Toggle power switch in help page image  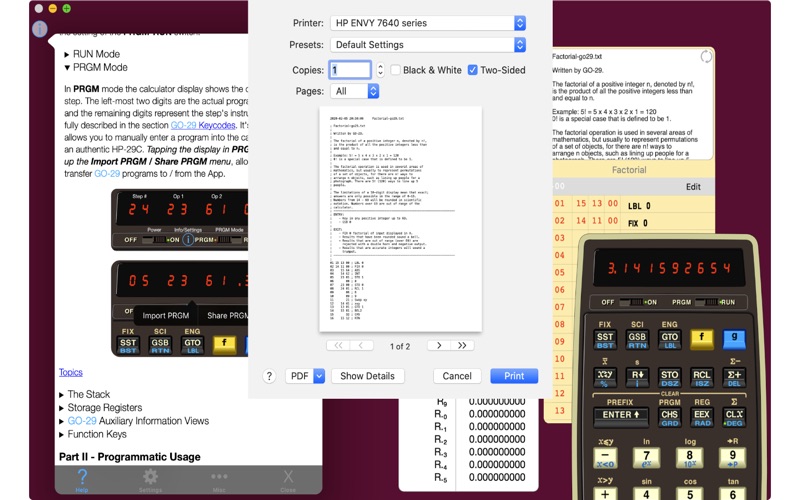tap(154, 239)
